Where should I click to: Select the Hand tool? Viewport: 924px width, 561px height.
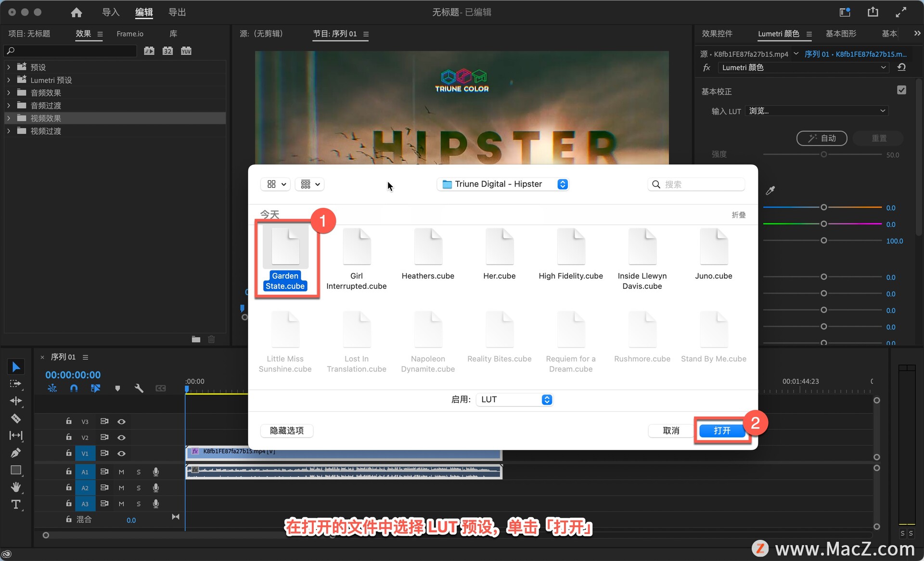tap(16, 487)
